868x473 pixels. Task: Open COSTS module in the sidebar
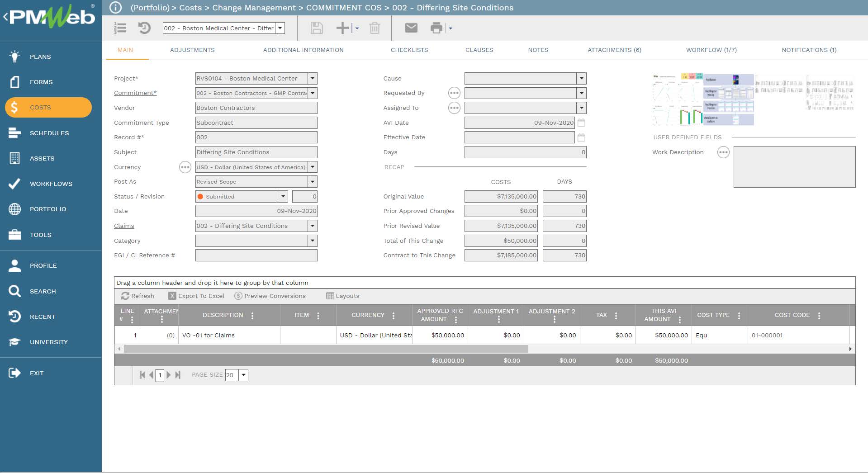(48, 107)
